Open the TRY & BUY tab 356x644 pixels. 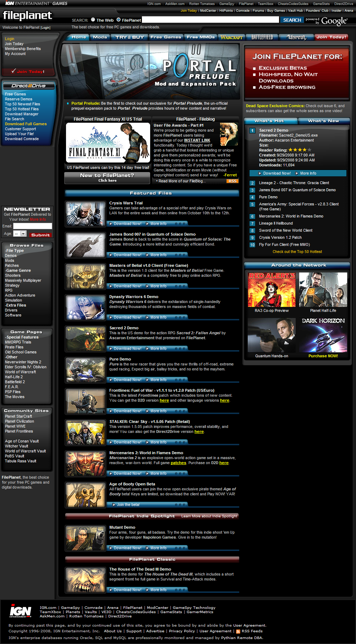pyautogui.click(x=130, y=37)
